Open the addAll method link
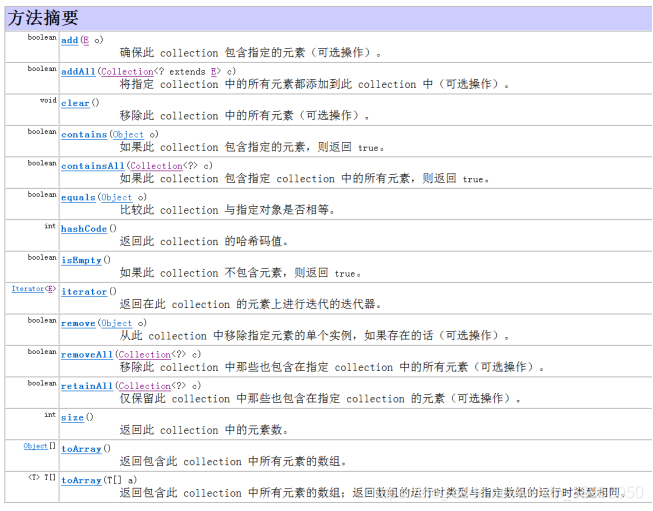653x511 pixels. (x=78, y=72)
